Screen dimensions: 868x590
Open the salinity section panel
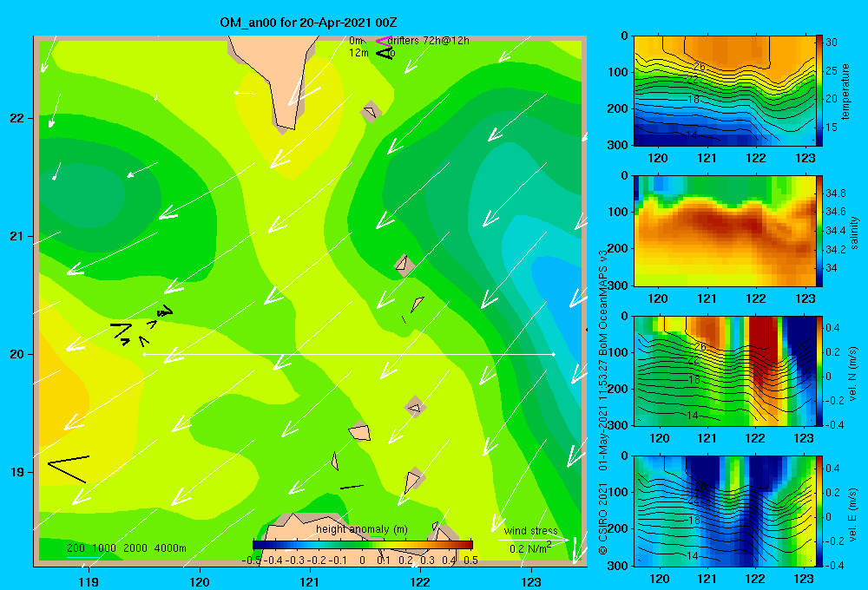tap(724, 231)
